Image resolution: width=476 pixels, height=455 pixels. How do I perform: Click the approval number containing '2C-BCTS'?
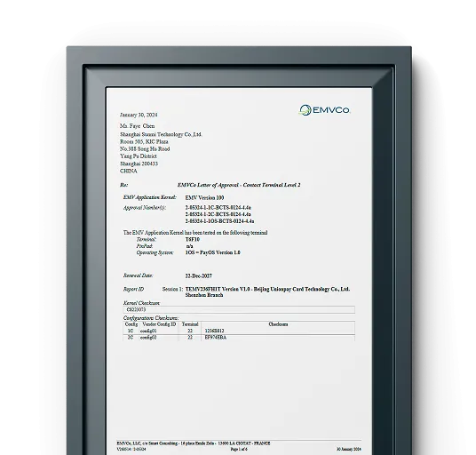pyautogui.click(x=218, y=214)
